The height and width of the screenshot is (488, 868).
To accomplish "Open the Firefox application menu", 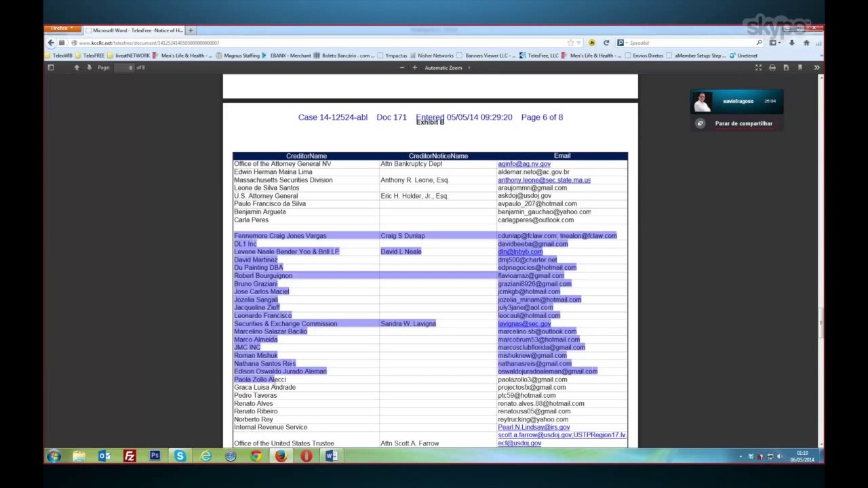I will coord(63,28).
